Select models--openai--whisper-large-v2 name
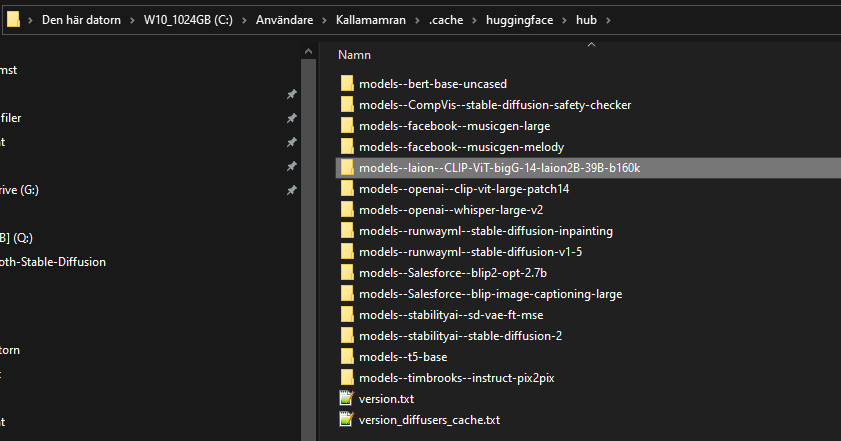Image resolution: width=841 pixels, height=441 pixels. [x=451, y=210]
